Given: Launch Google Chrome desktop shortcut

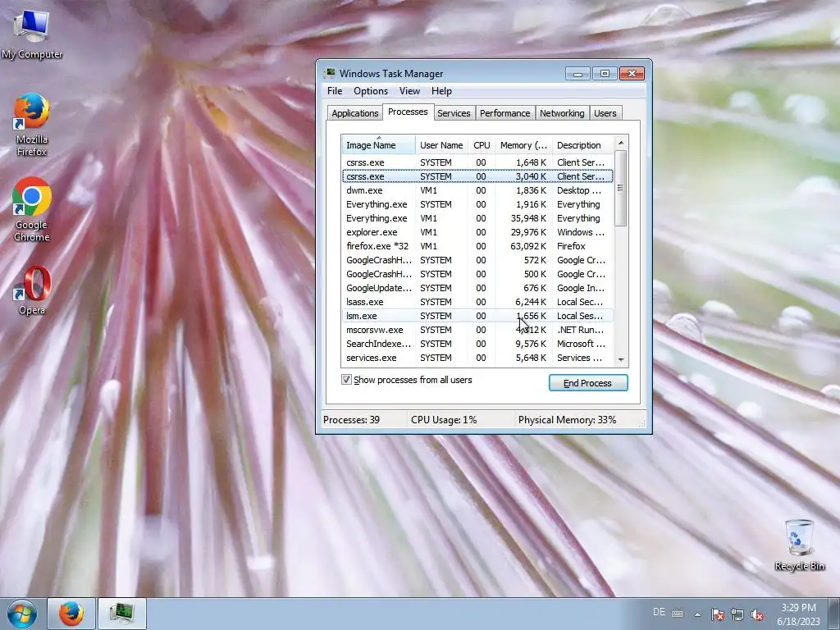Looking at the screenshot, I should pyautogui.click(x=32, y=209).
